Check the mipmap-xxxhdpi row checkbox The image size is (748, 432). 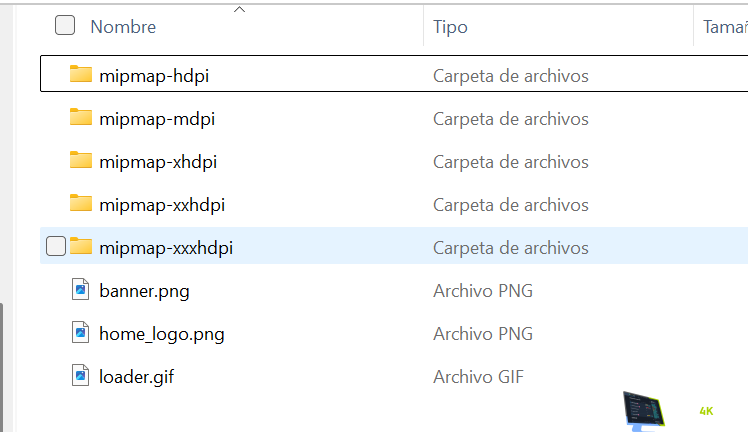coord(57,247)
